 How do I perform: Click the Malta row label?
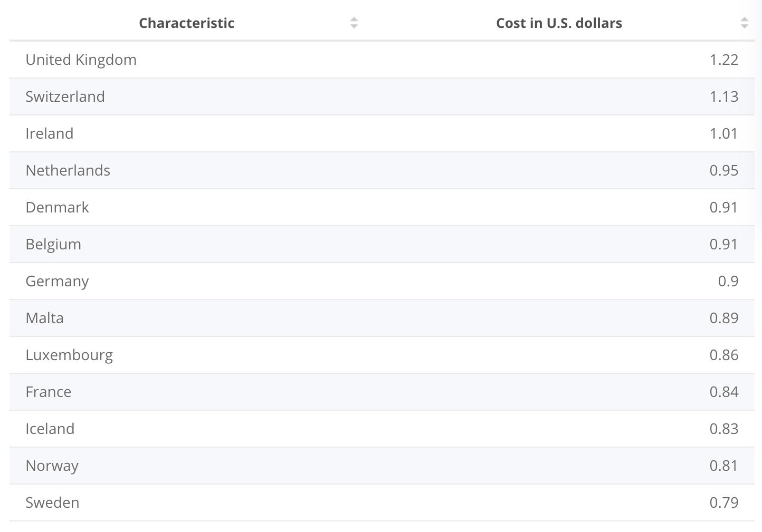tap(45, 318)
